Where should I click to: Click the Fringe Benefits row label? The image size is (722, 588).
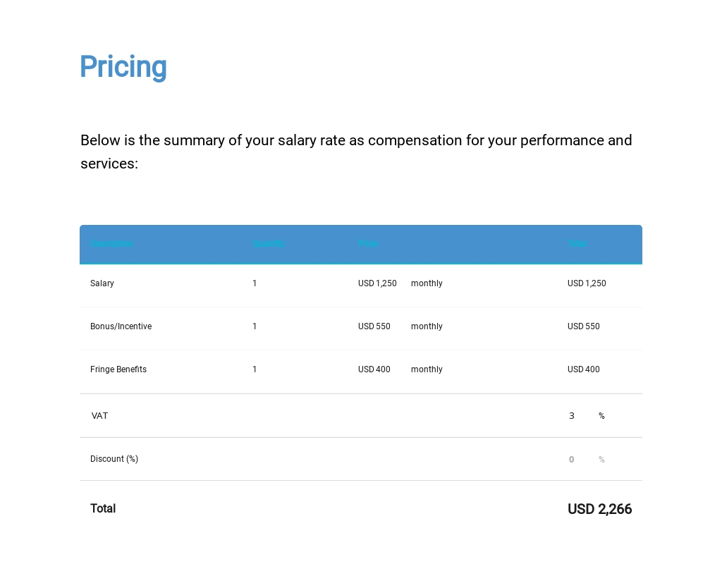[x=118, y=369]
